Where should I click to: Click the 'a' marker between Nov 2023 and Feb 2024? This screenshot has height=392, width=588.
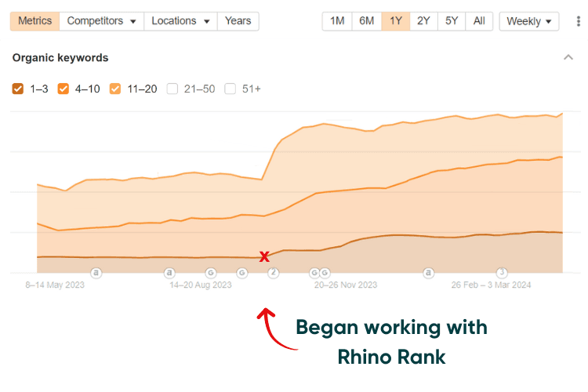coord(429,273)
